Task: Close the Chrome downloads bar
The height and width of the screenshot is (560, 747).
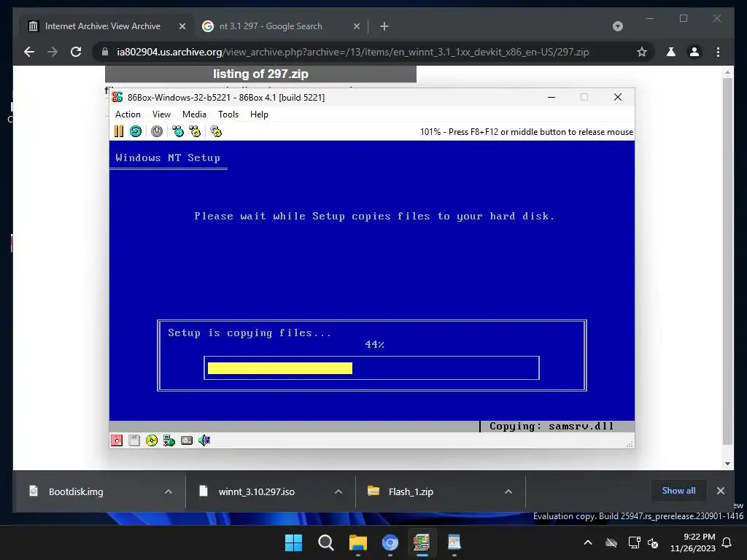Action: pyautogui.click(x=720, y=491)
